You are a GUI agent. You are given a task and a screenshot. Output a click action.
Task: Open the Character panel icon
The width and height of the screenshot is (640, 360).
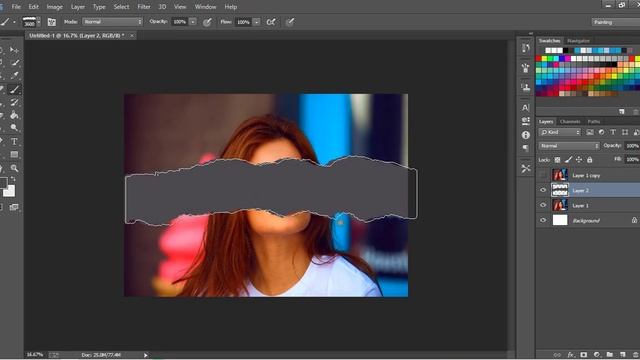click(526, 108)
